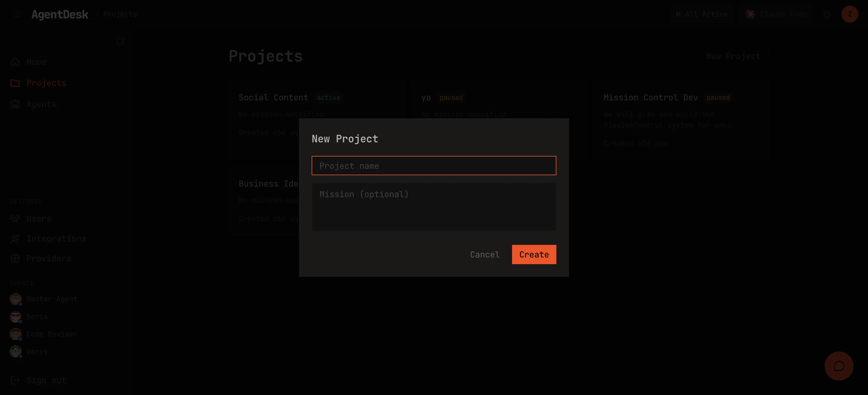Open the Claude Code provider selector
The height and width of the screenshot is (395, 868).
coord(776,14)
